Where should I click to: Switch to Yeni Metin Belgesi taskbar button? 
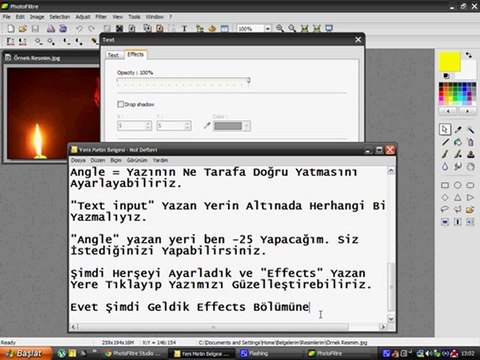201,354
